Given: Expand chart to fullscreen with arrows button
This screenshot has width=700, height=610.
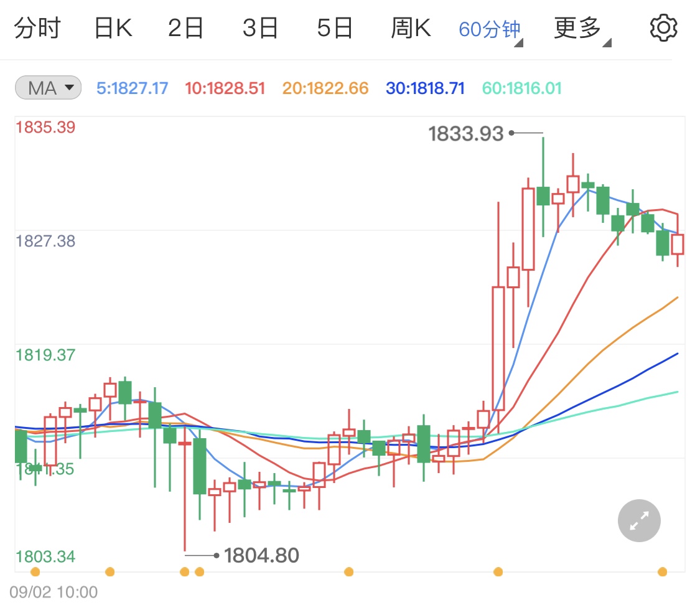Looking at the screenshot, I should (639, 521).
